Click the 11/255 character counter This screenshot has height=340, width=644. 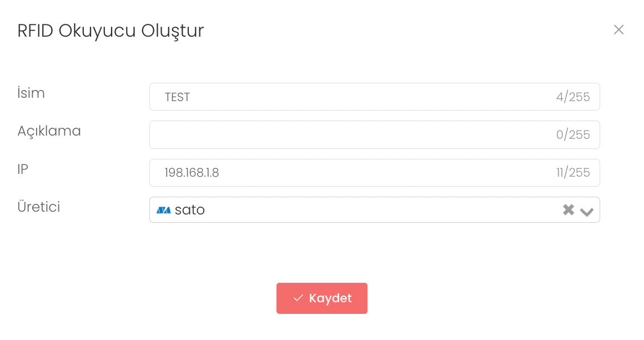573,173
